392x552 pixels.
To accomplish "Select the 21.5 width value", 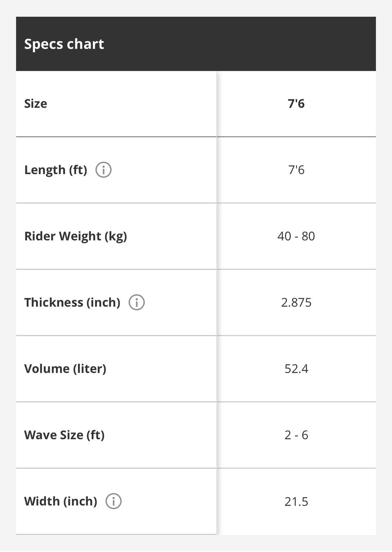I will pyautogui.click(x=296, y=501).
